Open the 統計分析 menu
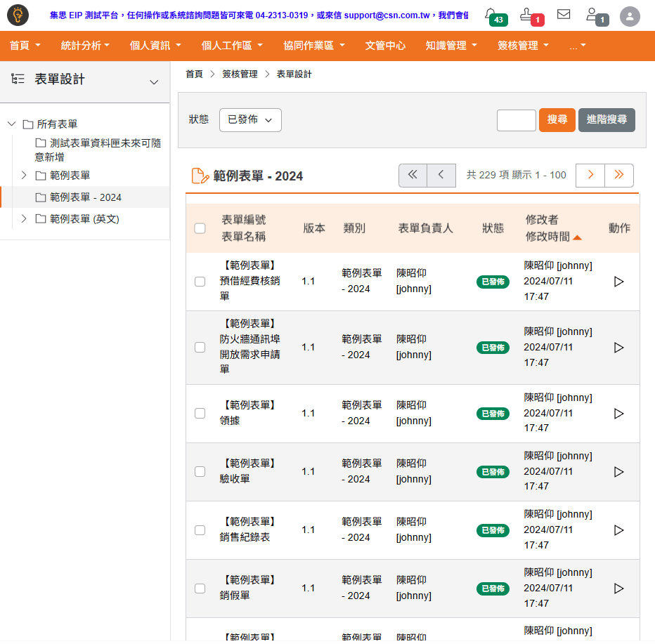 tap(85, 46)
